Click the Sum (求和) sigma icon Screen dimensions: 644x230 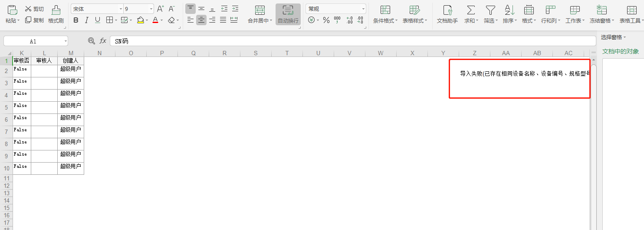click(470, 10)
